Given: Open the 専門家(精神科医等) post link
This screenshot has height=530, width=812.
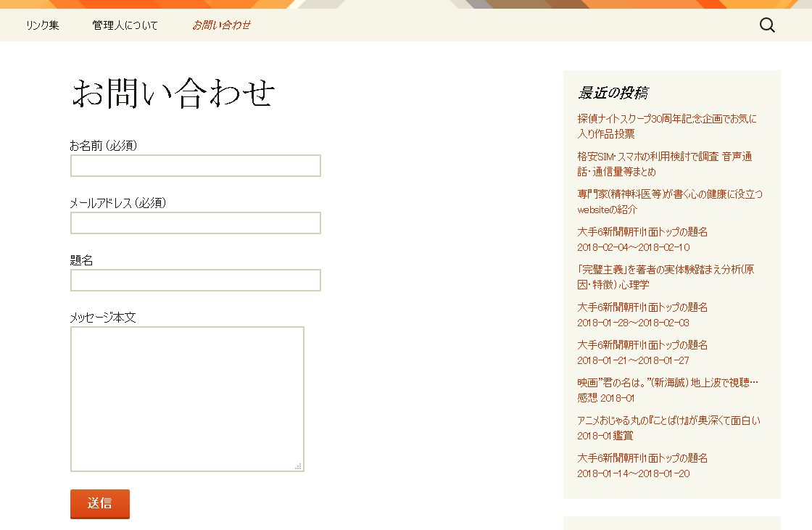Looking at the screenshot, I should click(x=669, y=194).
